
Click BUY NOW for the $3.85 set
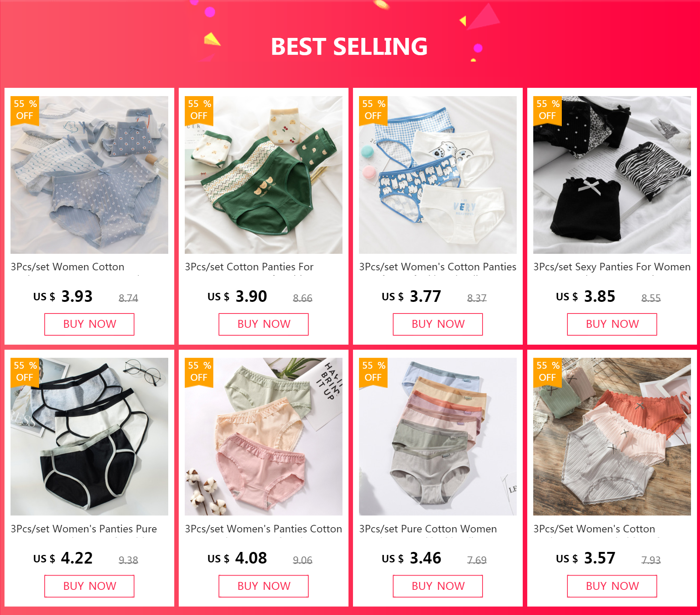click(612, 324)
